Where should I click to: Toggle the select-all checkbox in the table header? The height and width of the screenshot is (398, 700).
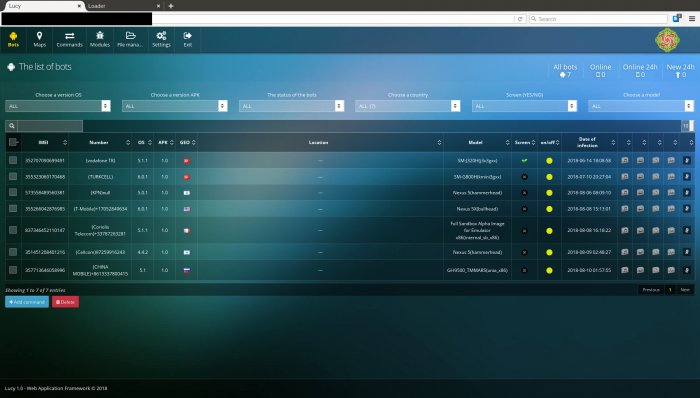click(x=13, y=142)
